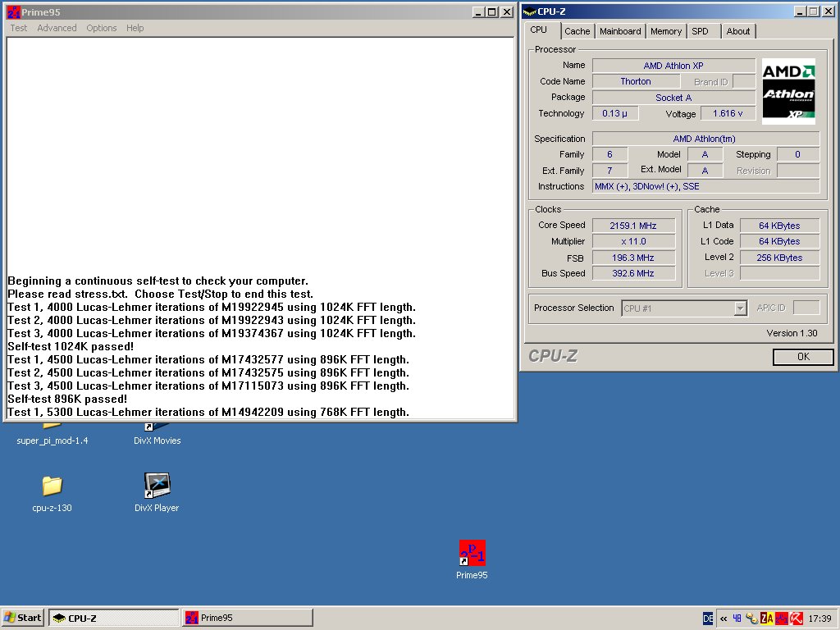This screenshot has height=630, width=840.
Task: Open the DivX Player desktop shortcut
Action: 157,486
